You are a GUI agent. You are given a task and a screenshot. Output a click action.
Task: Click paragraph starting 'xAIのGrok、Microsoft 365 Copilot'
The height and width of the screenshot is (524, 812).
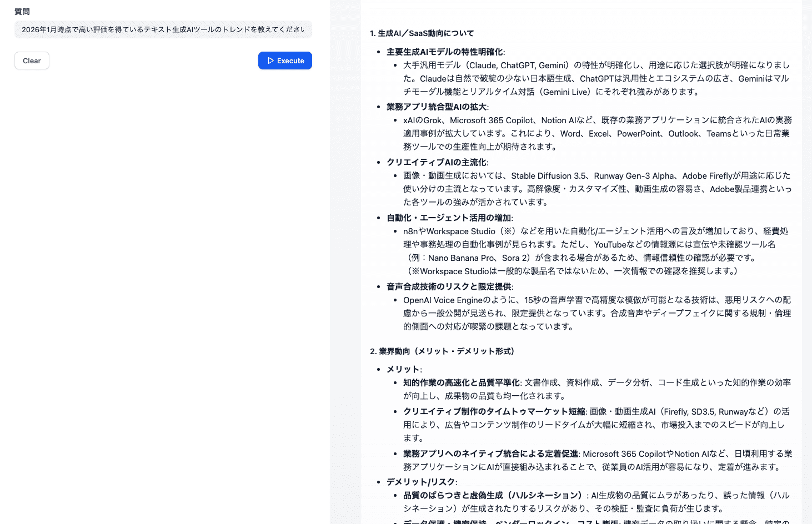[x=598, y=133]
